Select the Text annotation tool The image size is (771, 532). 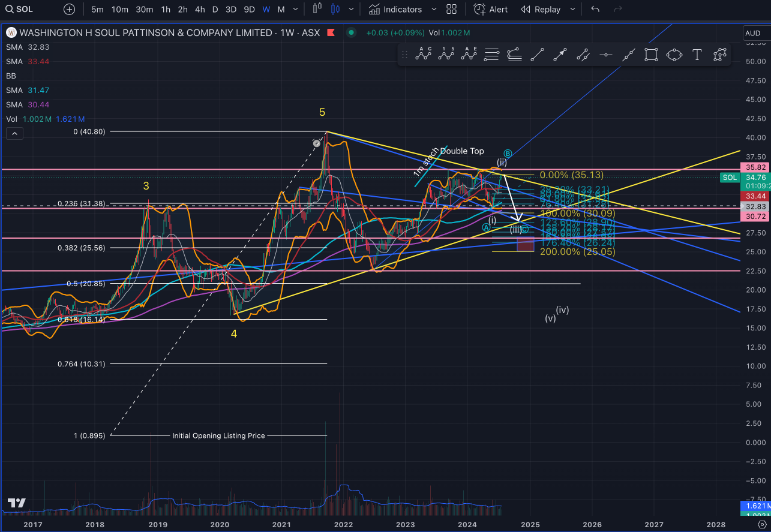(x=697, y=55)
